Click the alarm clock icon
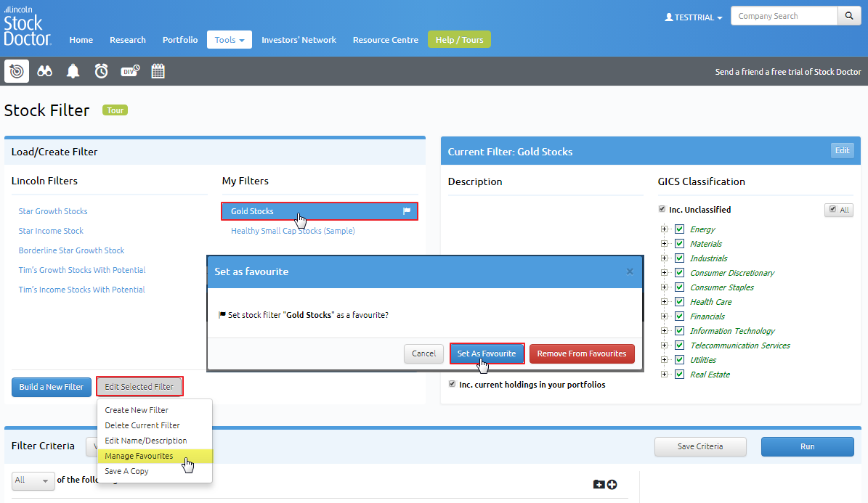The height and width of the screenshot is (503, 868). click(101, 71)
